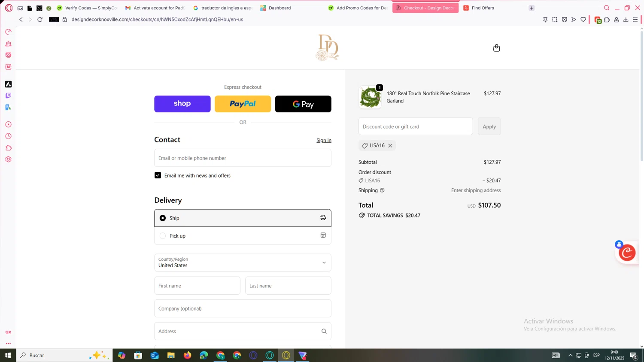The height and width of the screenshot is (362, 644).
Task: Focus the Email or mobile phone field
Action: tap(243, 158)
